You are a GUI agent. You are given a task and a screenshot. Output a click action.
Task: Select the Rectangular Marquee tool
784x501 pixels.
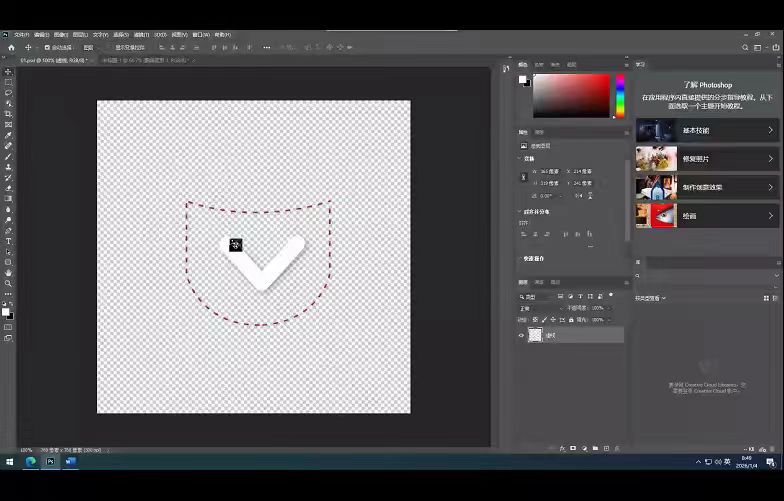tap(8, 82)
